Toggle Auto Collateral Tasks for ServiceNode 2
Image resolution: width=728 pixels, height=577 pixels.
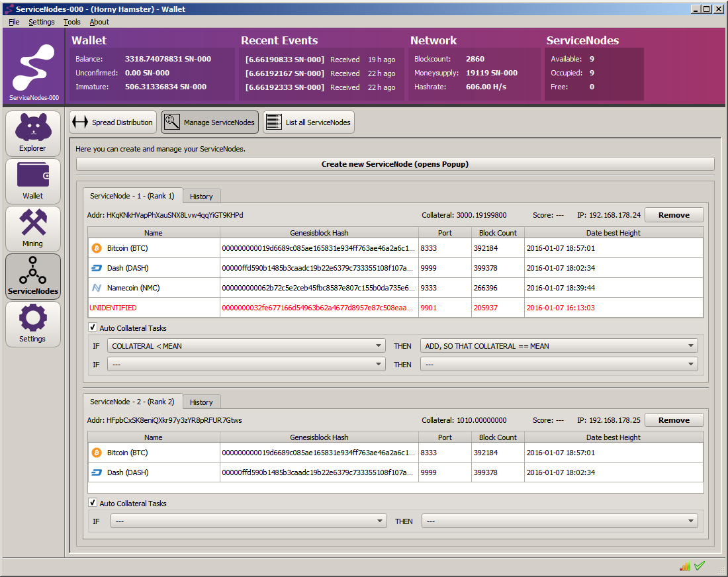coord(93,503)
